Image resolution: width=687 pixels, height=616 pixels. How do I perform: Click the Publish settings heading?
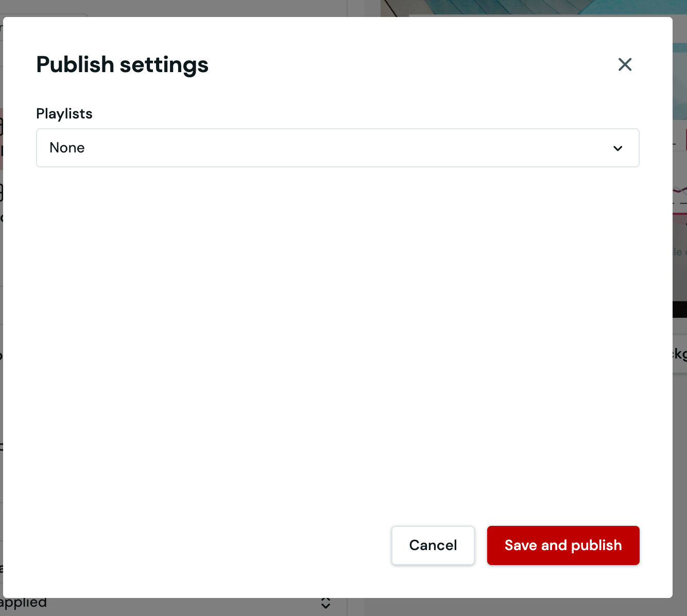(x=122, y=65)
